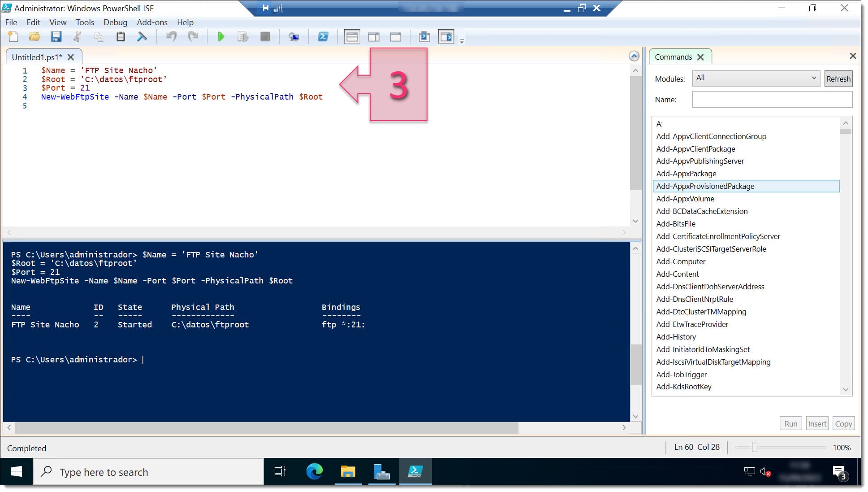
Task: Open the Modules dropdown set to All
Action: pos(756,78)
